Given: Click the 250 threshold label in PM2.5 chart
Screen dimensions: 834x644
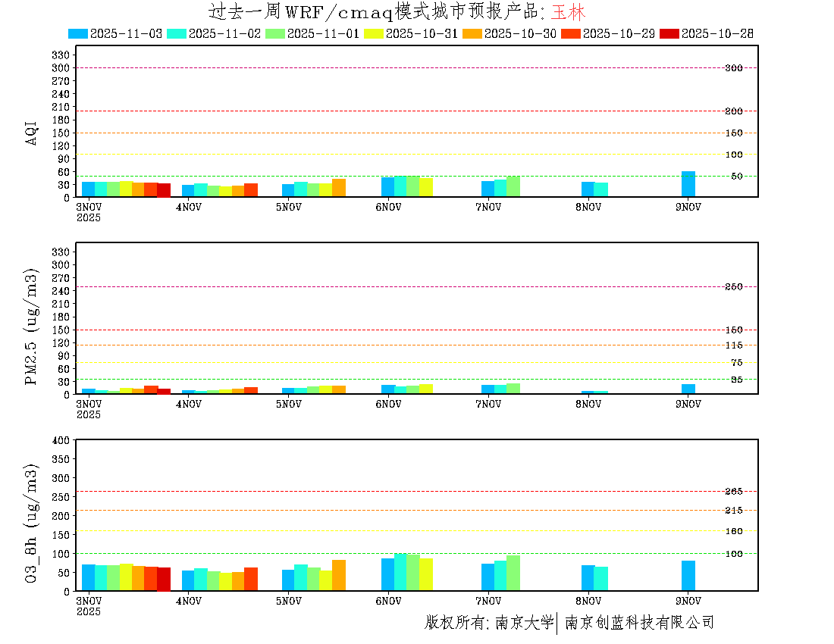Looking at the screenshot, I should point(733,286).
